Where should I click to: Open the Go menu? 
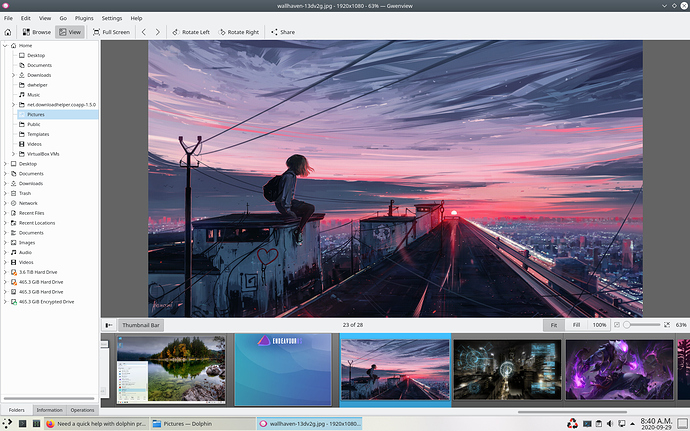[x=63, y=18]
